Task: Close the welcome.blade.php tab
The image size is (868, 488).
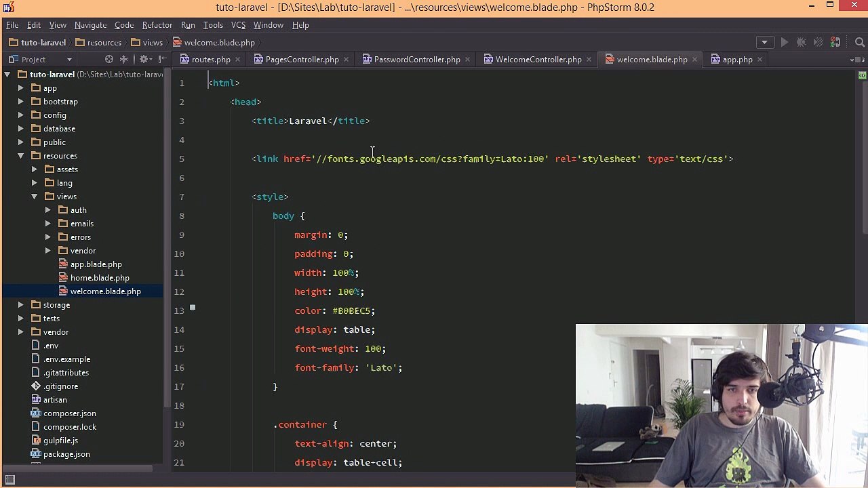Action: tap(694, 60)
